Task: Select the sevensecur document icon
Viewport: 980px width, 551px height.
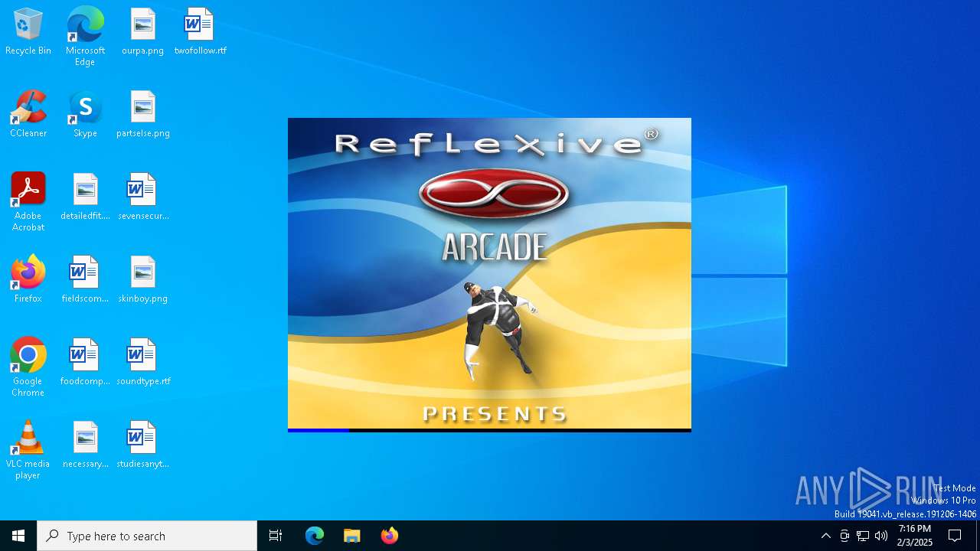Action: tap(143, 197)
